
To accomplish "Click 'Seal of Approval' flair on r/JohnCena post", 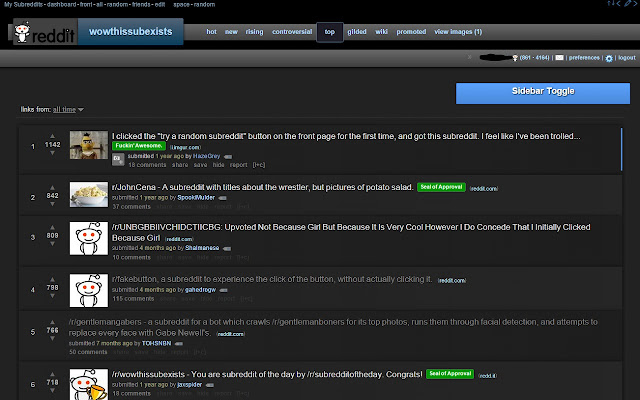I will (x=441, y=187).
